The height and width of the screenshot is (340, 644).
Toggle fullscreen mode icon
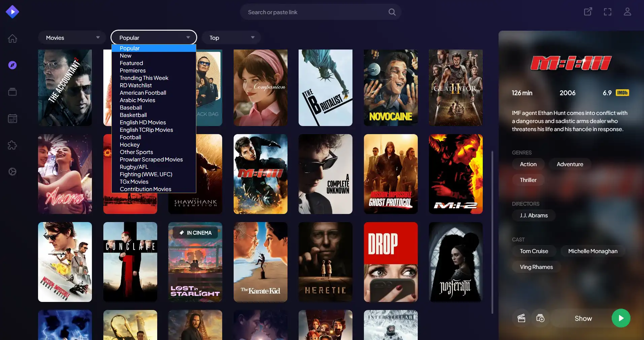pos(607,12)
